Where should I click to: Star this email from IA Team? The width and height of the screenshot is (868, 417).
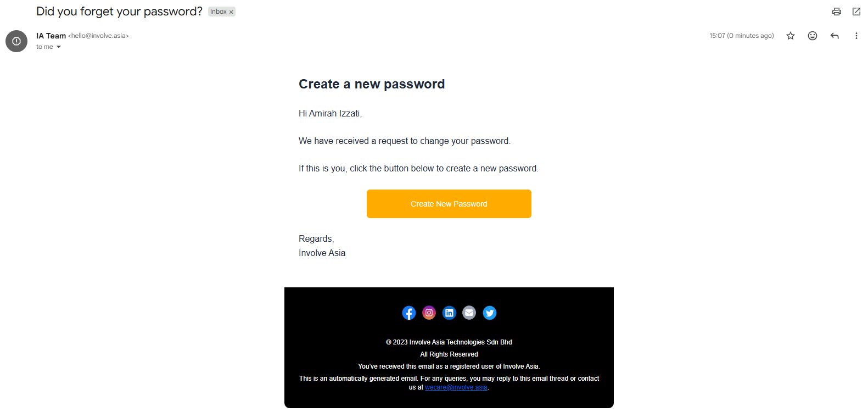pyautogui.click(x=790, y=36)
